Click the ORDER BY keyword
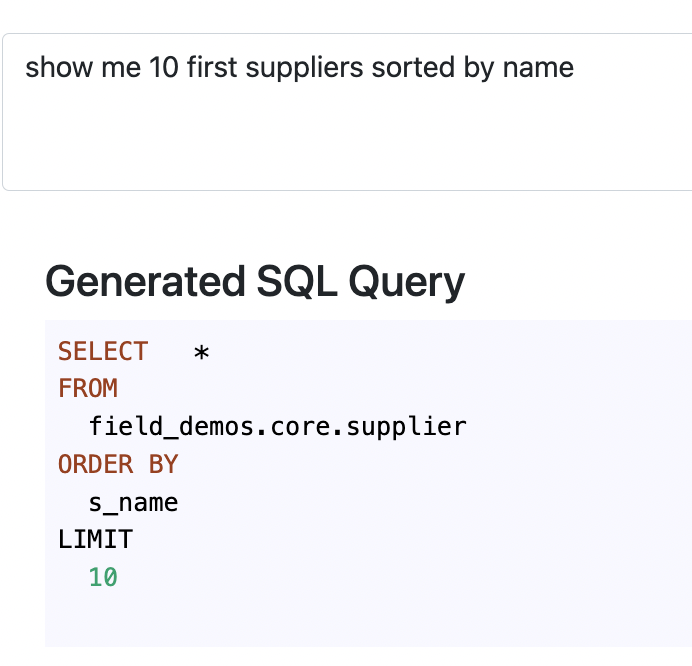The image size is (692, 666). pos(118,465)
